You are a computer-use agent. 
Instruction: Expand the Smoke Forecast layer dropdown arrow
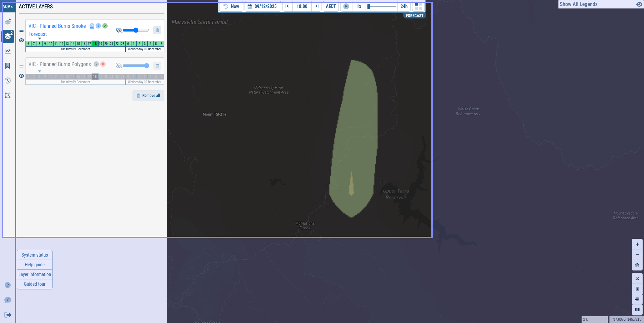coord(40,39)
